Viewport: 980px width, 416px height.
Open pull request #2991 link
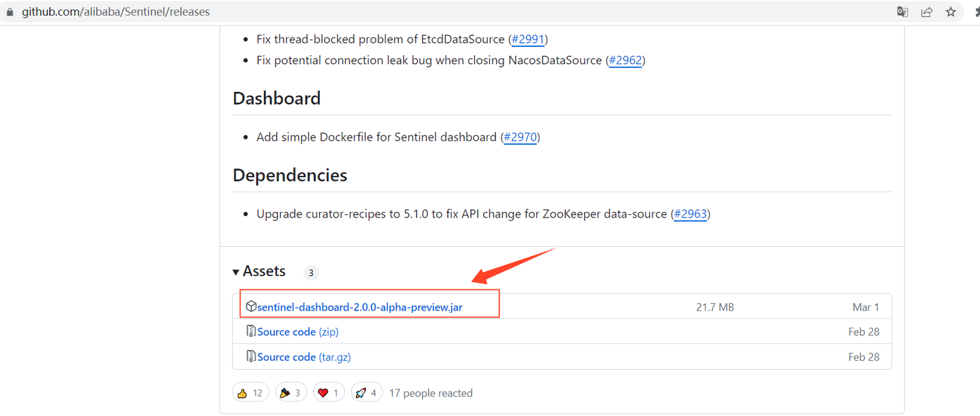coord(528,39)
